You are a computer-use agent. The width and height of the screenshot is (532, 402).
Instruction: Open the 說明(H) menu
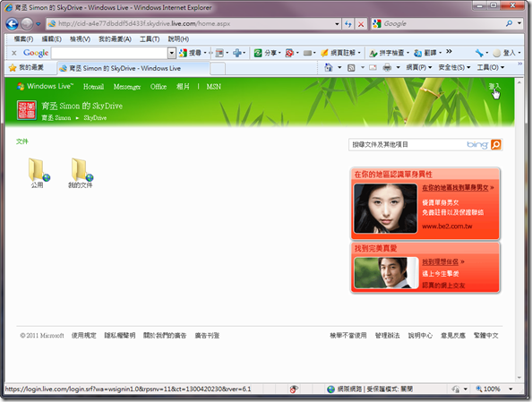(x=178, y=39)
